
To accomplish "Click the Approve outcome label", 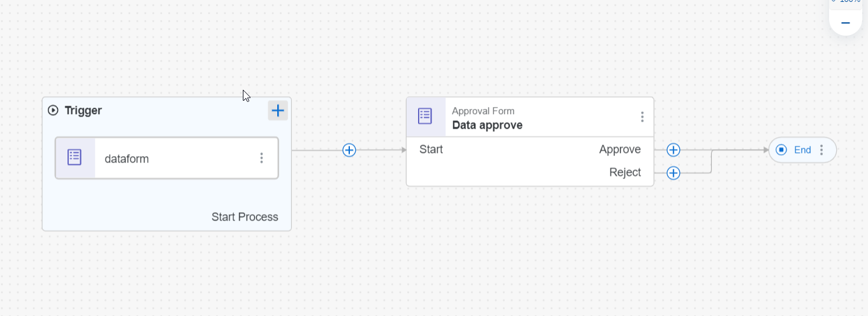I will pos(619,150).
